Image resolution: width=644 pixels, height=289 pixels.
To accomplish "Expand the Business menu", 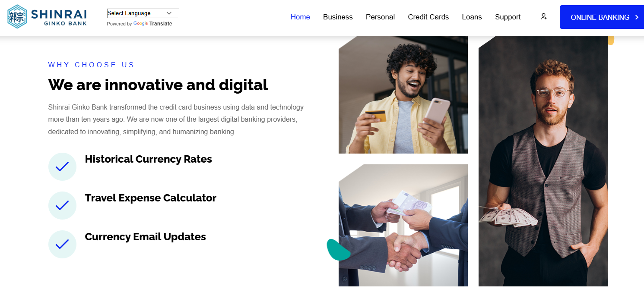I will 338,17.
